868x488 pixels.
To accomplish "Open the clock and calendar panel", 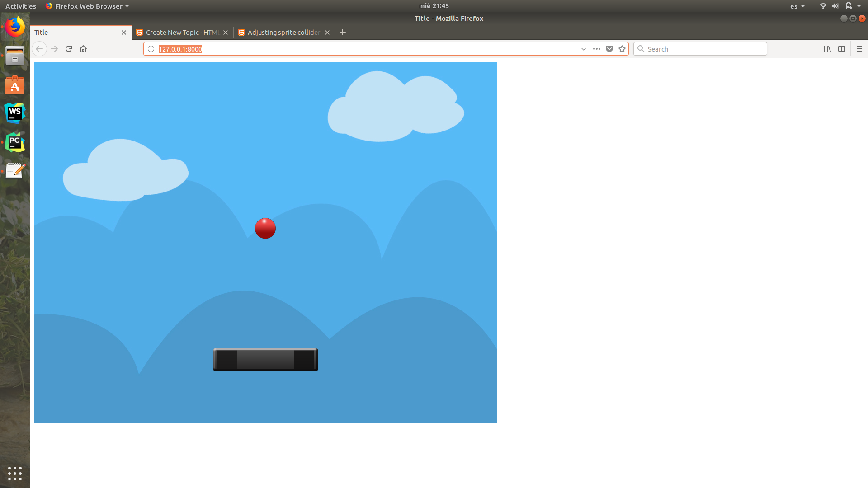I will (x=434, y=6).
